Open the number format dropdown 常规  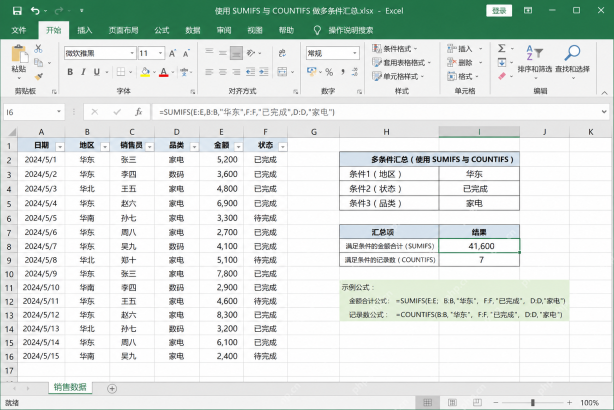(355, 53)
